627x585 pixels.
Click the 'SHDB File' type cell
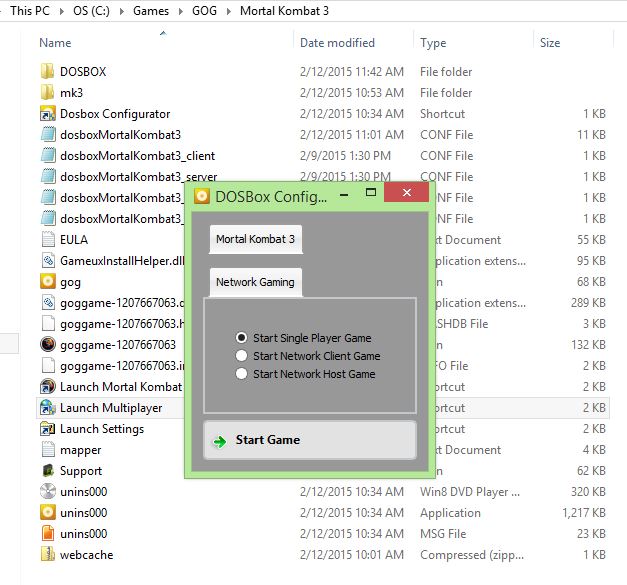pyautogui.click(x=461, y=324)
